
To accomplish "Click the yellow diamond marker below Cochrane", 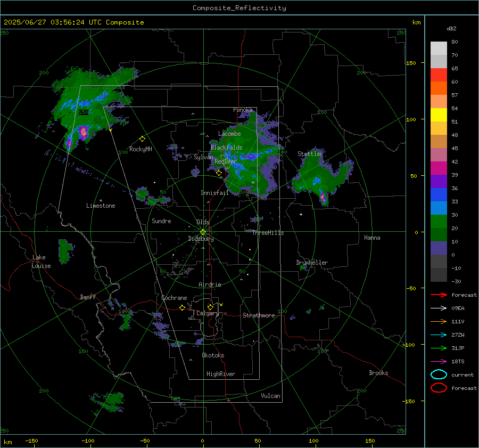I will pos(182,307).
